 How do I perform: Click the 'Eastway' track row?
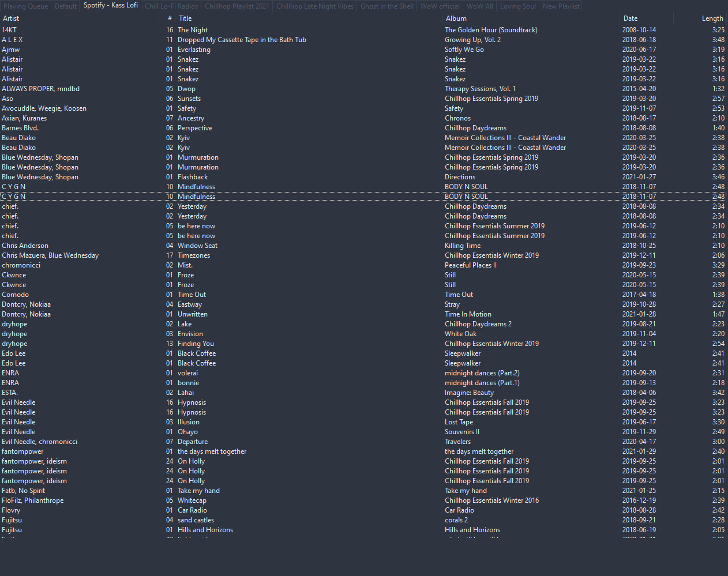(x=363, y=304)
